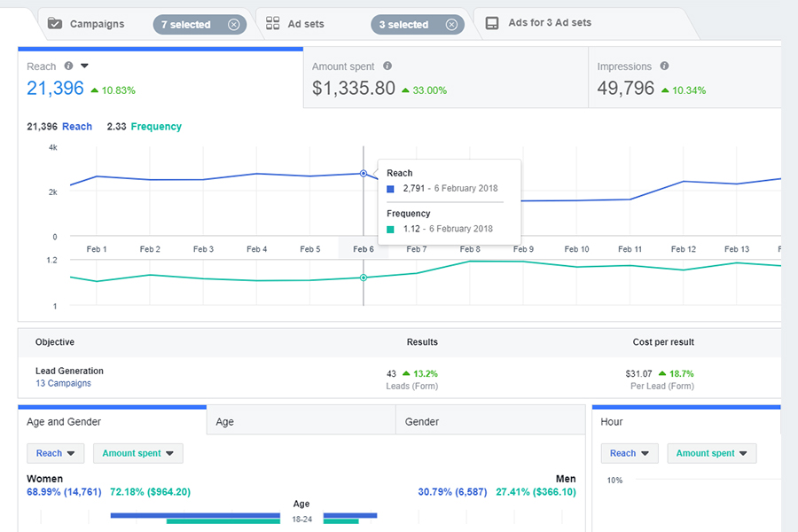Select the Impressions summary card
Image resolution: width=798 pixels, height=532 pixels.
pos(683,78)
